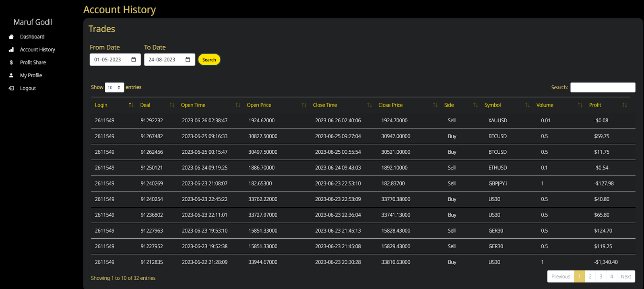Sort table by Close Price arrows
644x289 pixels.
point(435,105)
